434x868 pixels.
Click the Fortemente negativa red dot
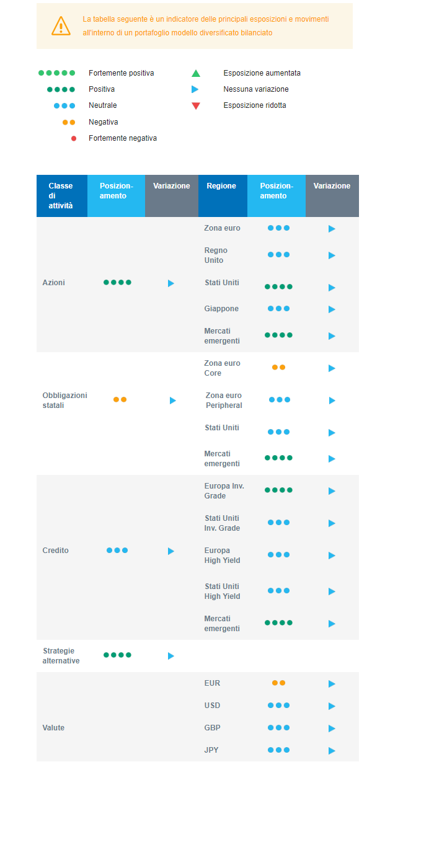(x=74, y=138)
